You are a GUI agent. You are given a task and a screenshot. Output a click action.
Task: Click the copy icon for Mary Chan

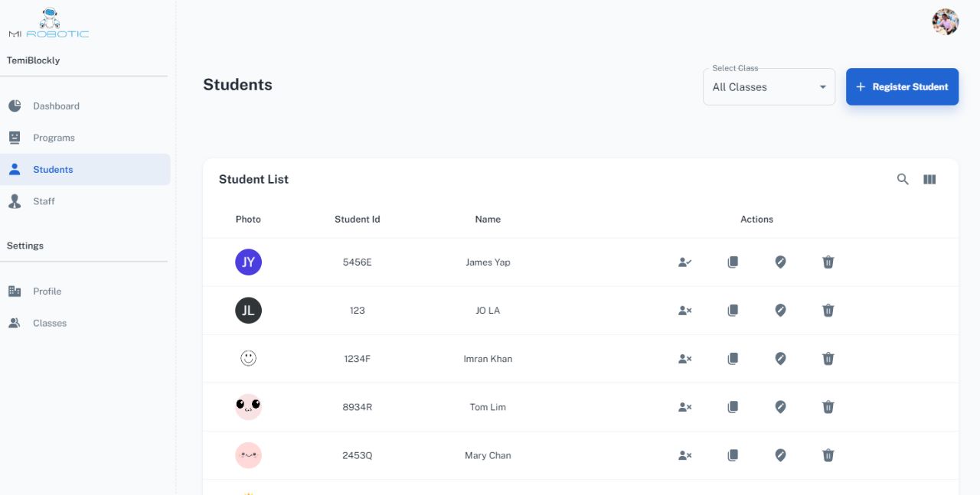coord(733,455)
